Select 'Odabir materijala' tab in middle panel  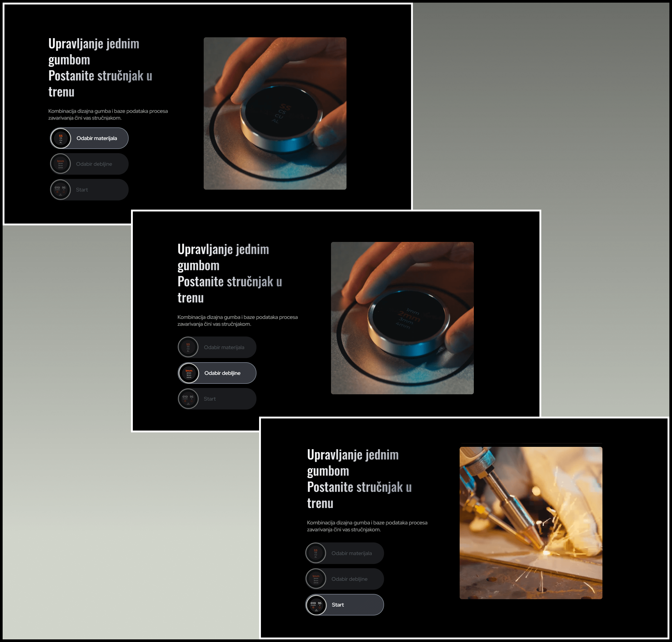[217, 347]
